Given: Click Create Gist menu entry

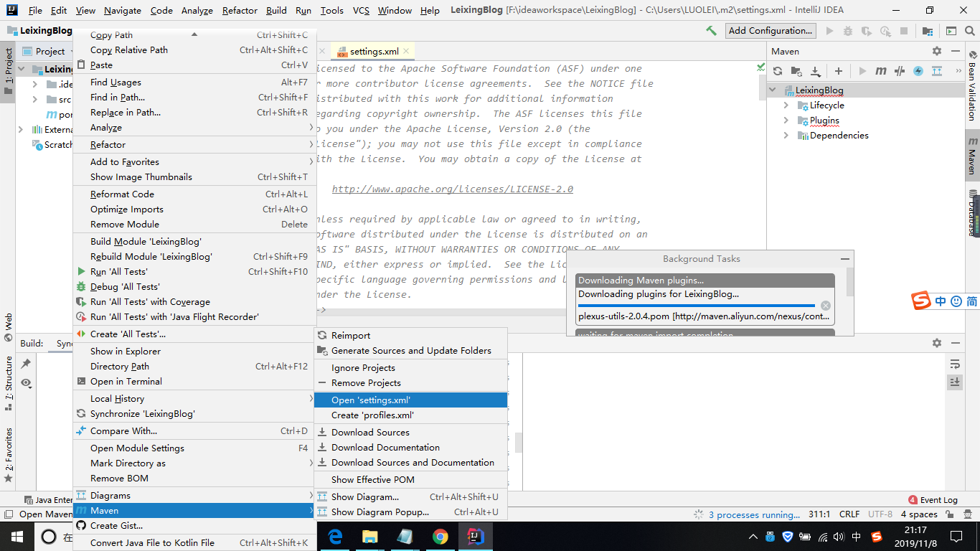Looking at the screenshot, I should click(x=194, y=526).
